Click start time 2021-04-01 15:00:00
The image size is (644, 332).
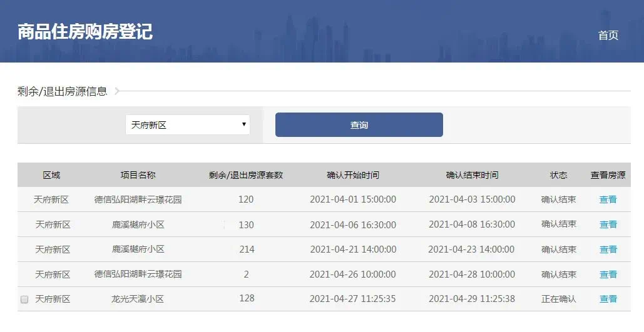point(353,199)
